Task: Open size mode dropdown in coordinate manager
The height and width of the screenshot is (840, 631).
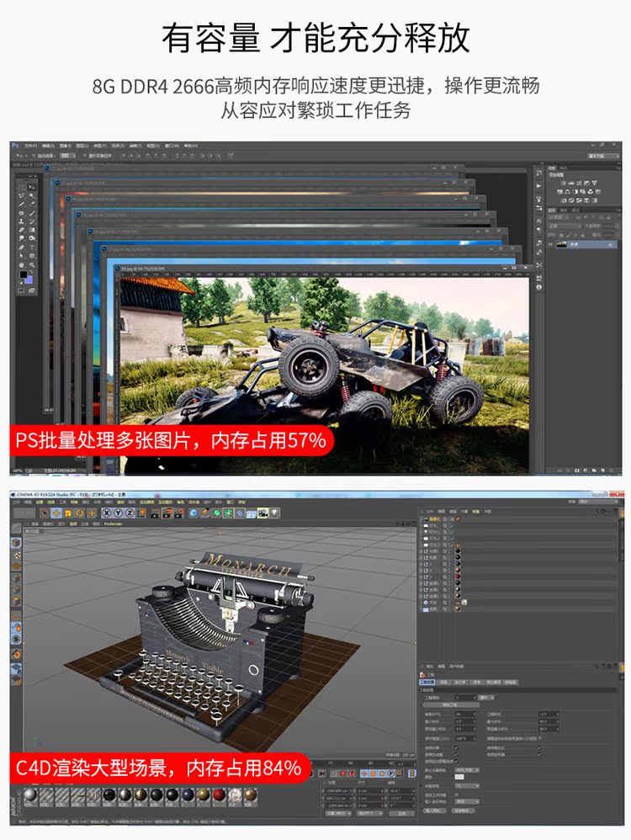Action: pyautogui.click(x=369, y=813)
